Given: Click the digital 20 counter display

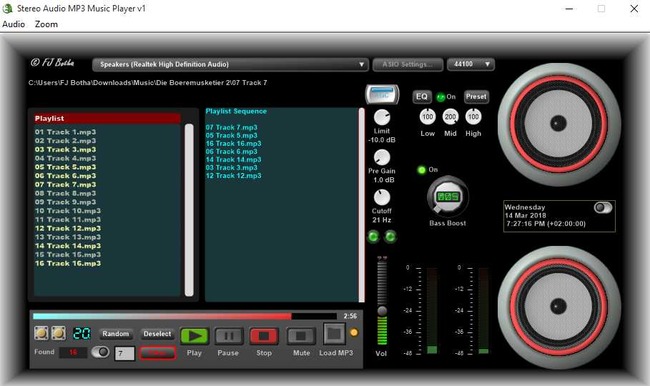Looking at the screenshot, I should click(82, 333).
